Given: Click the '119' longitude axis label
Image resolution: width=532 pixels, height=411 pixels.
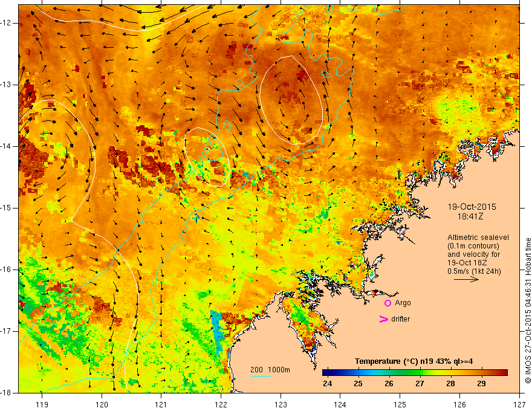Looking at the screenshot, I should tap(42, 404).
